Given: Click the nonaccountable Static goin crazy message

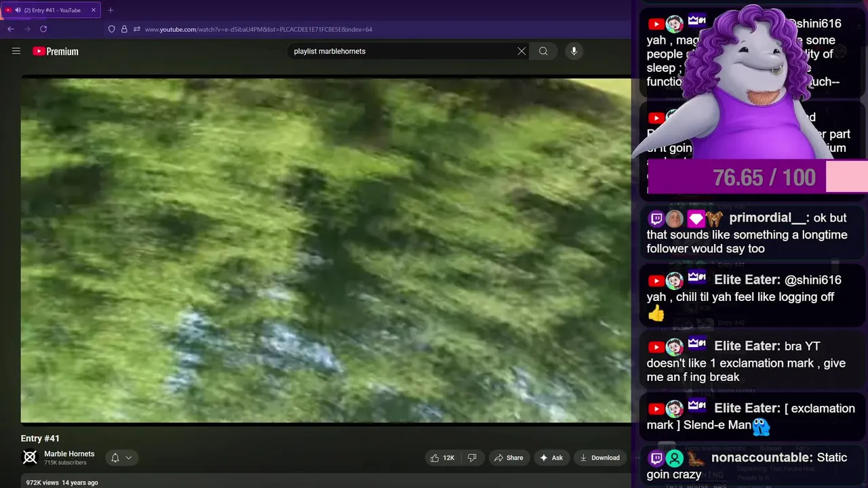Looking at the screenshot, I should pyautogui.click(x=753, y=466).
